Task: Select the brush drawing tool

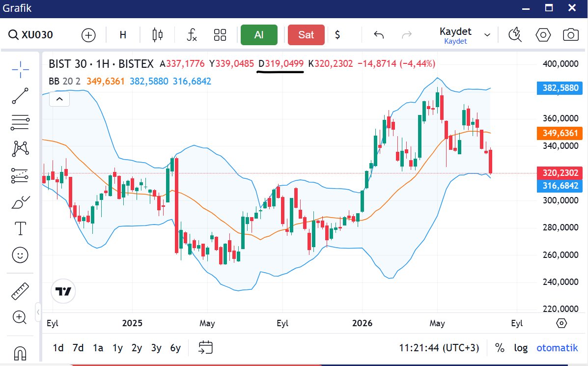Action: [20, 202]
